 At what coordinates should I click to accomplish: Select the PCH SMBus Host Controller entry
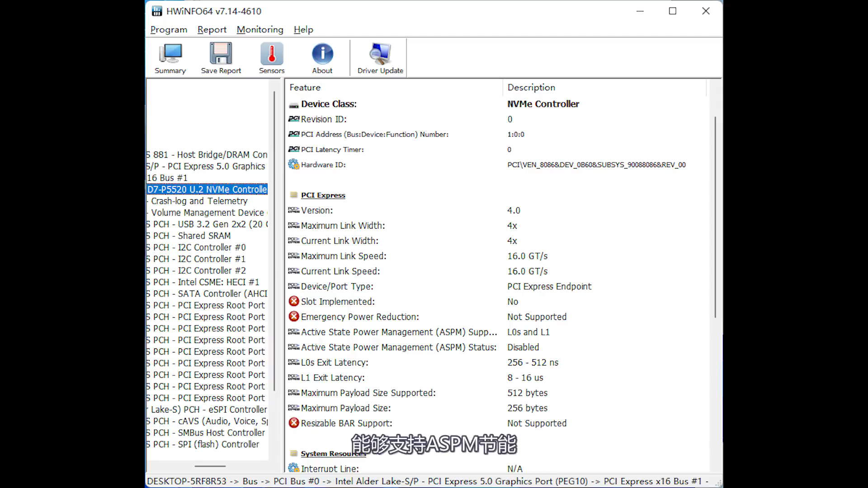click(x=206, y=432)
